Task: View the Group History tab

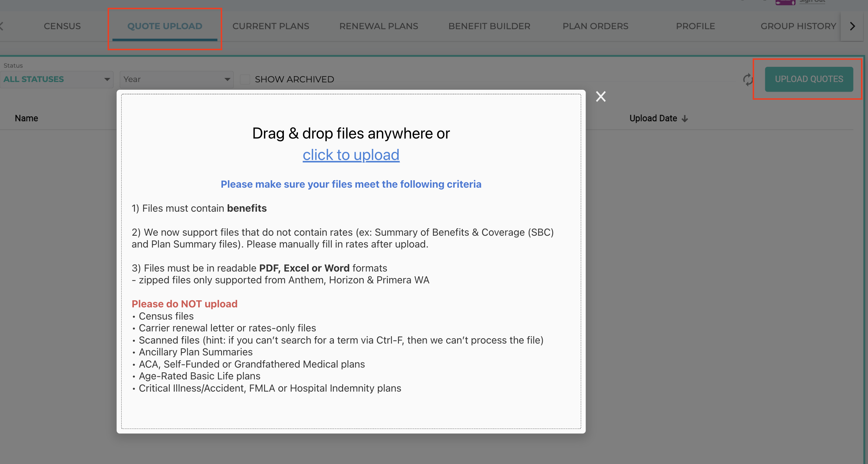Action: tap(798, 26)
